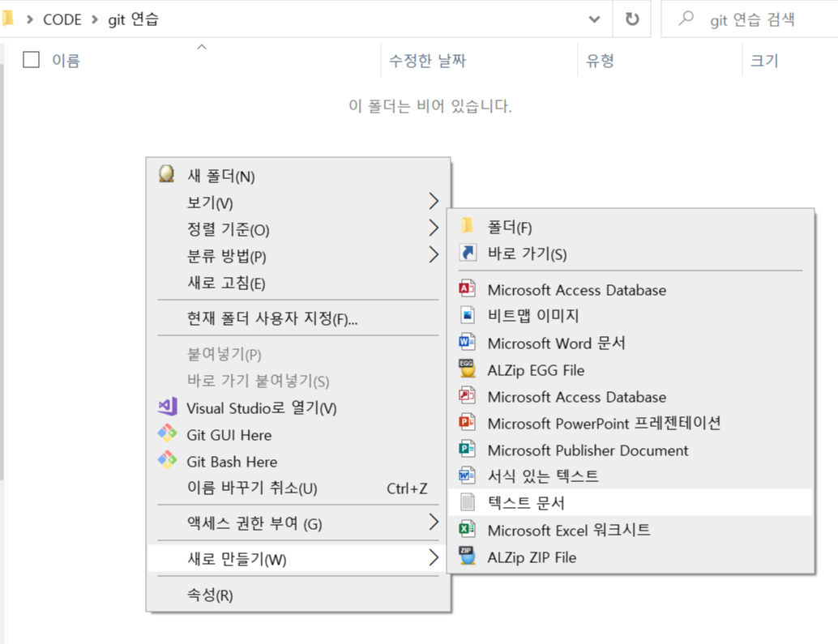Click the Git Bash Here icon
The image size is (838, 644).
167,460
